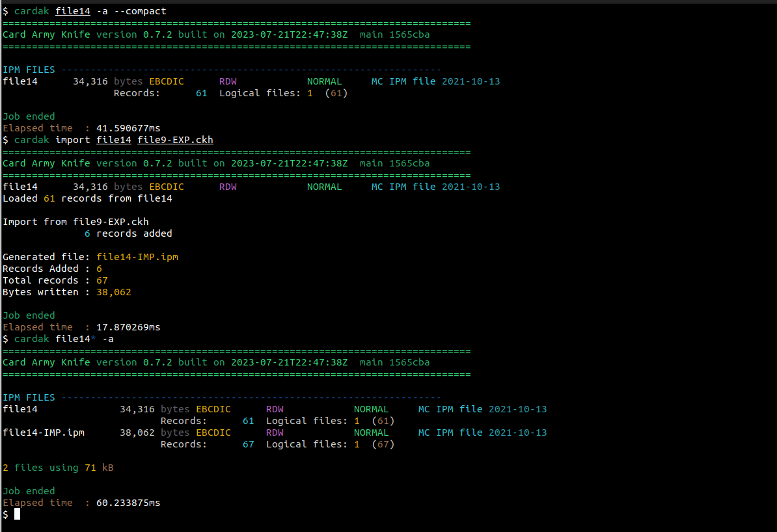Click the Total records value 67
Viewport: 777px width, 532px height.
pyautogui.click(x=102, y=280)
